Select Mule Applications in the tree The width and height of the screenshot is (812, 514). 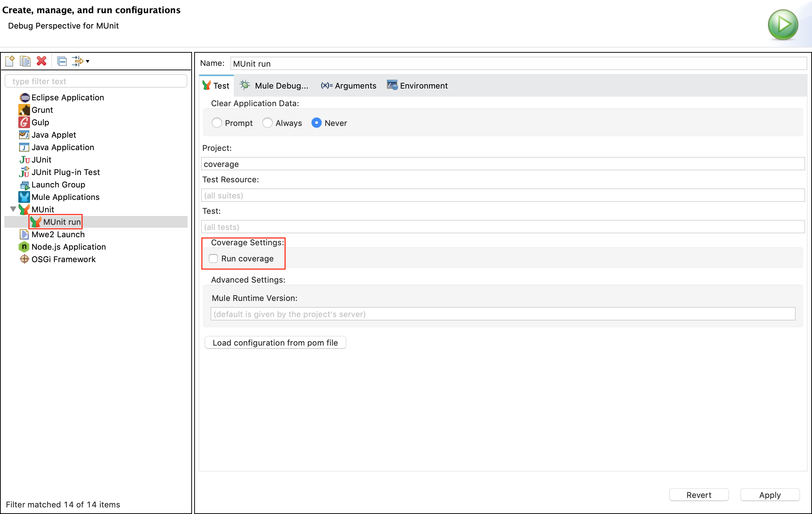(x=65, y=197)
